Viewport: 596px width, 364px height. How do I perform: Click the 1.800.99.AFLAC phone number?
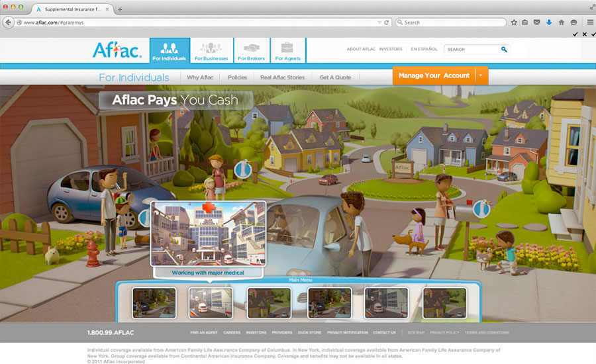[x=111, y=332]
